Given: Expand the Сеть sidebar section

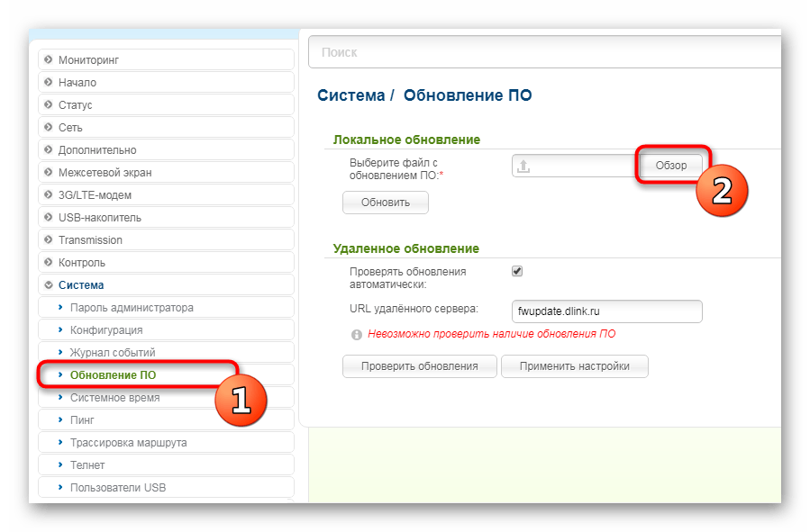Looking at the screenshot, I should coord(70,128).
